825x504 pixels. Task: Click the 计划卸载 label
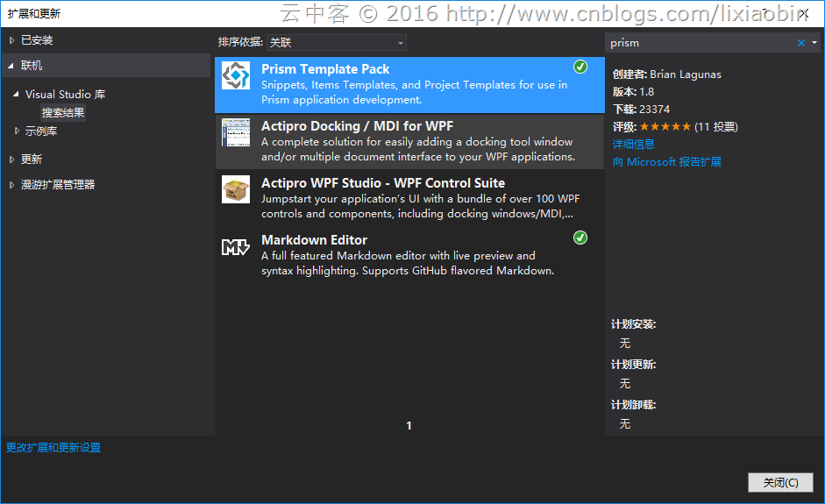(x=634, y=405)
